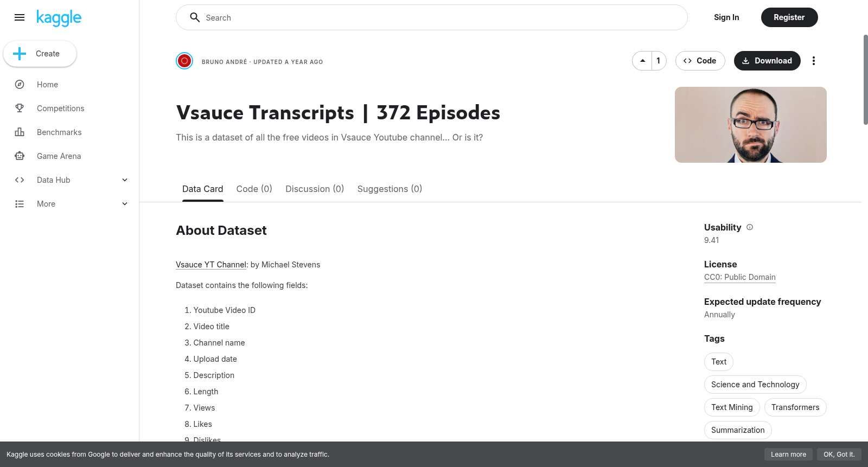868x467 pixels.
Task: Click the Kaggle logo
Action: [x=59, y=18]
